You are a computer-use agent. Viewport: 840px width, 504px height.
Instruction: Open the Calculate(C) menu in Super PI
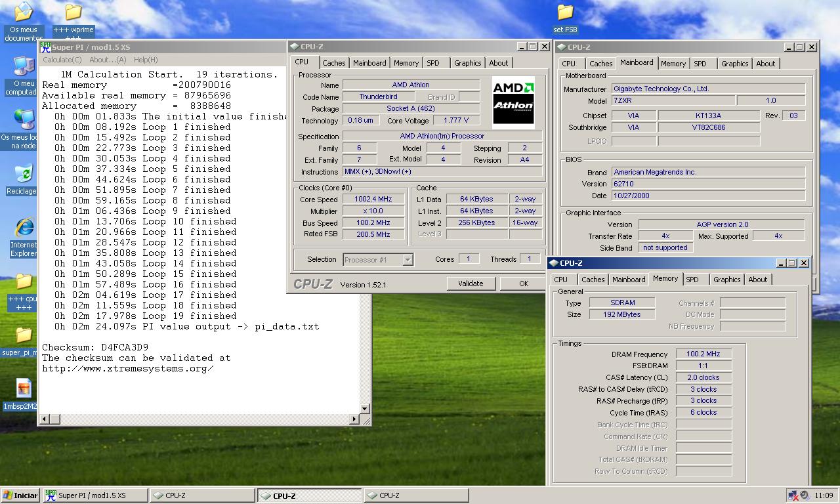(62, 60)
